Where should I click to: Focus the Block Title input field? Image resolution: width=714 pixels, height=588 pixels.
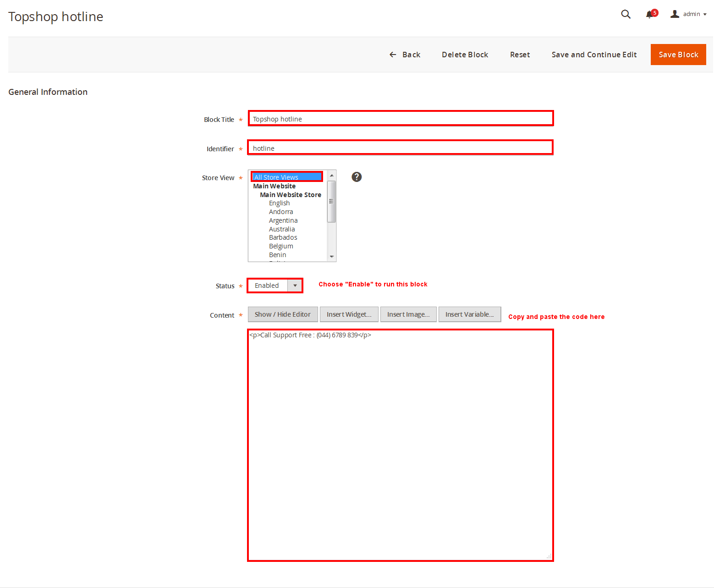tap(401, 118)
